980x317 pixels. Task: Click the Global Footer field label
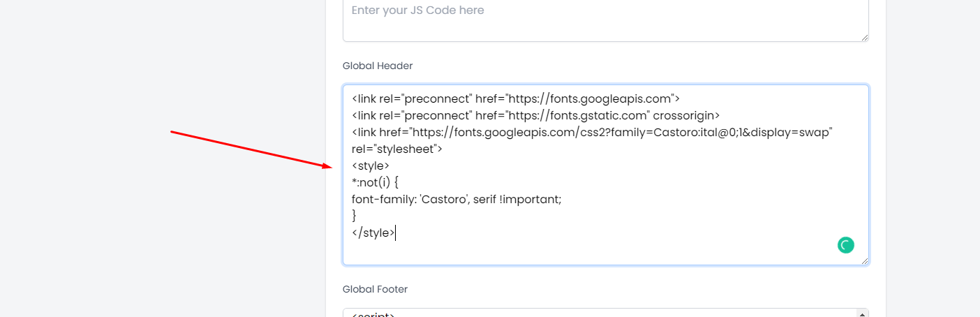coord(375,289)
